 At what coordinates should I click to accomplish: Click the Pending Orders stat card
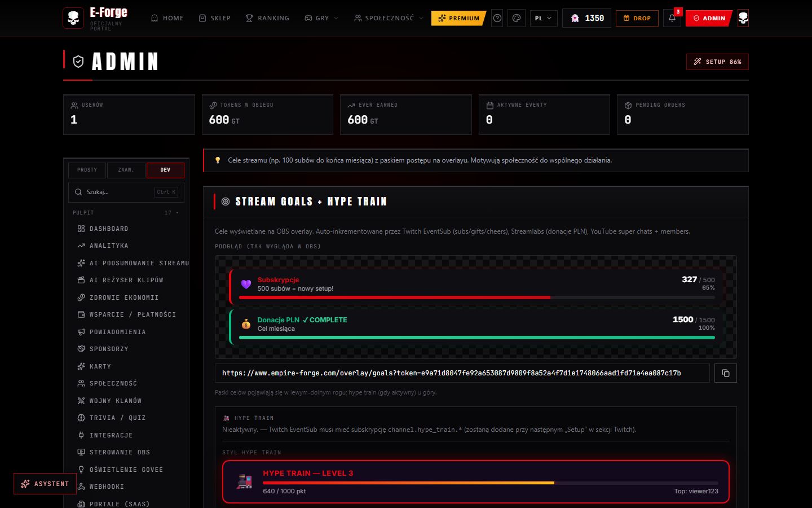point(683,115)
